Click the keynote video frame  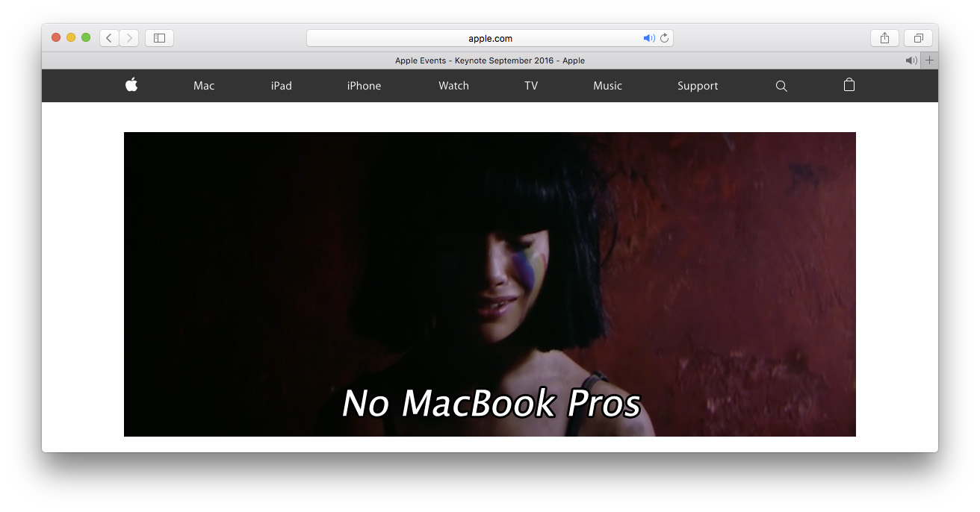[x=490, y=284]
